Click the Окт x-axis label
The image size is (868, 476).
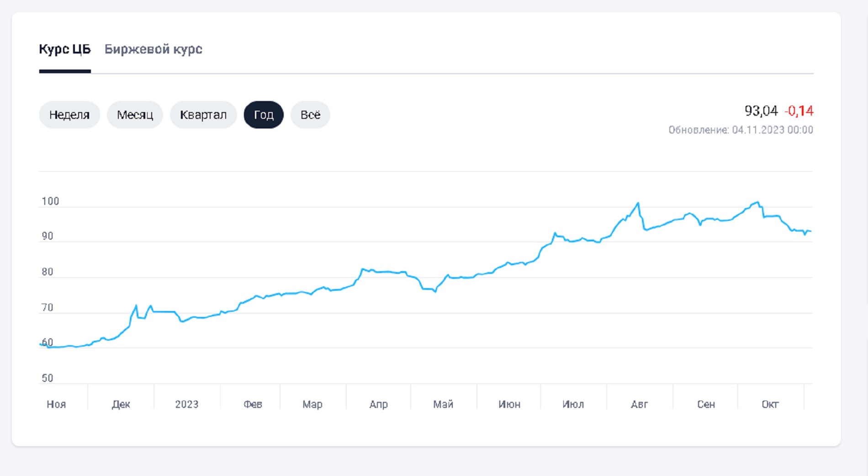[770, 404]
